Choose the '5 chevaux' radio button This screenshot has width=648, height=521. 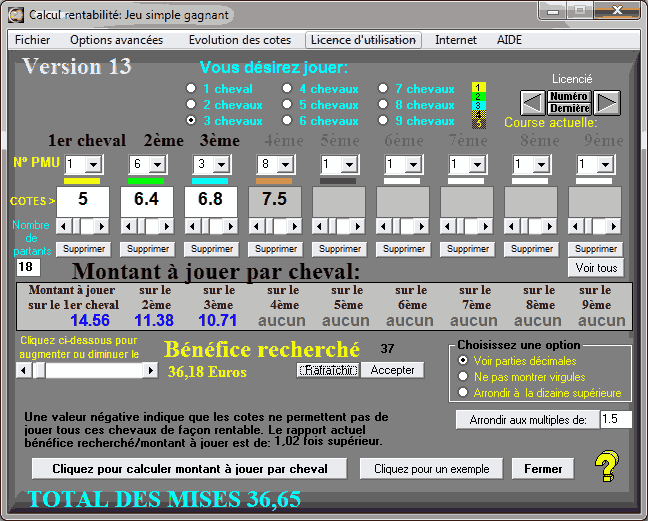[286, 105]
